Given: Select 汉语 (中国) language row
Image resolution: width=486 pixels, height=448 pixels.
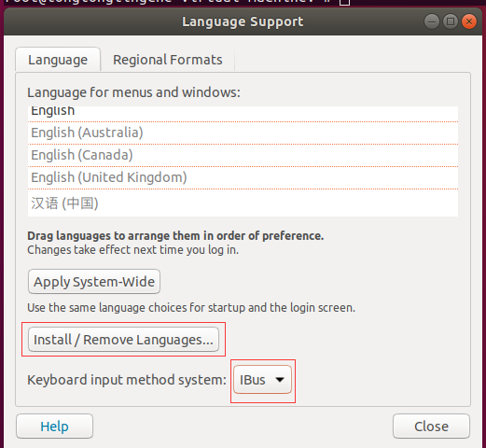Looking at the screenshot, I should [x=243, y=203].
